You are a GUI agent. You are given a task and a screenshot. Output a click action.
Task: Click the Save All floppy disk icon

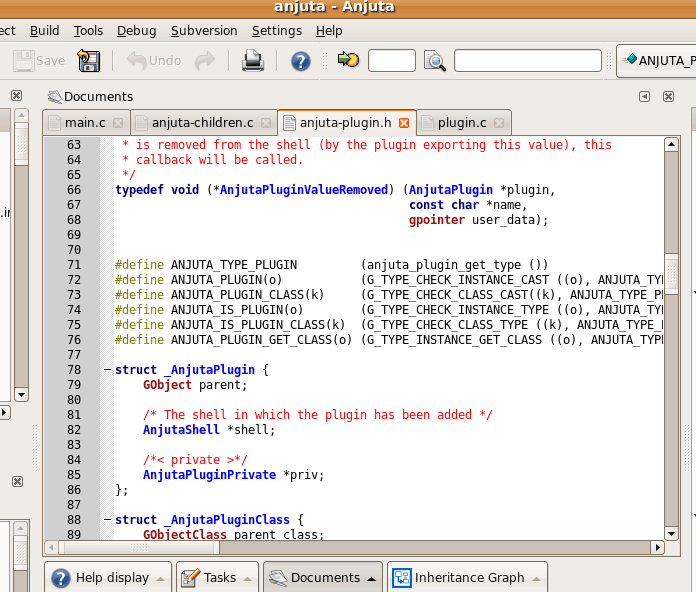click(x=89, y=61)
